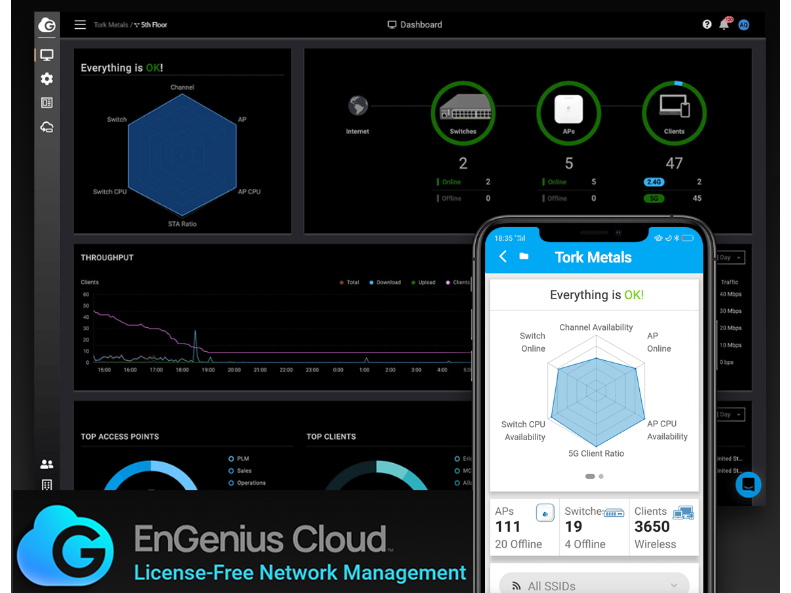The image size is (791, 593).
Task: Click the dashboard hexagon radar chart
Action: coord(182,155)
